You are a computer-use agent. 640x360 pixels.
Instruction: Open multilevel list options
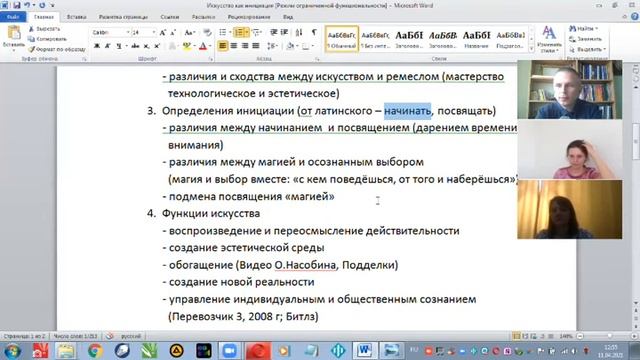click(x=257, y=32)
